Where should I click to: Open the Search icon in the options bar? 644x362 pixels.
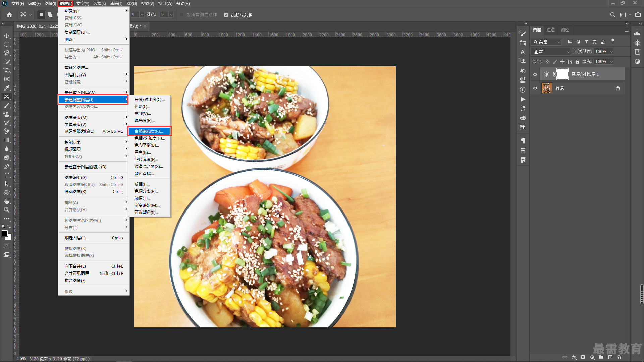click(612, 15)
